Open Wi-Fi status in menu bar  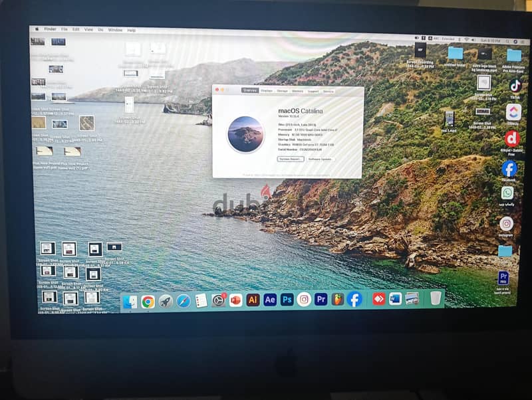467,40
